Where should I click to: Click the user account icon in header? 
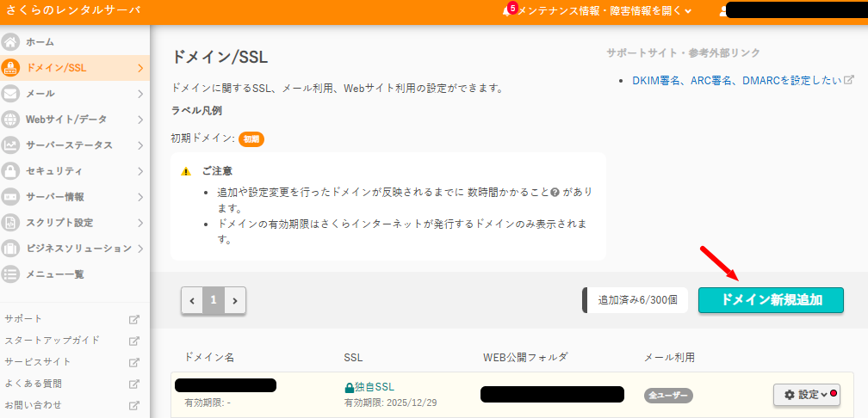point(724,11)
